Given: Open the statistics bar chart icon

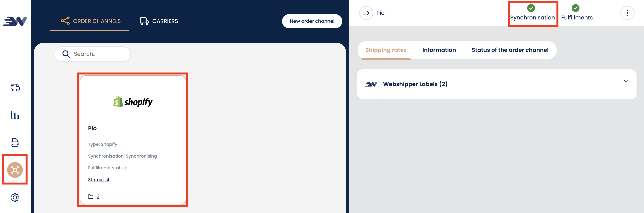Looking at the screenshot, I should pyautogui.click(x=15, y=115).
